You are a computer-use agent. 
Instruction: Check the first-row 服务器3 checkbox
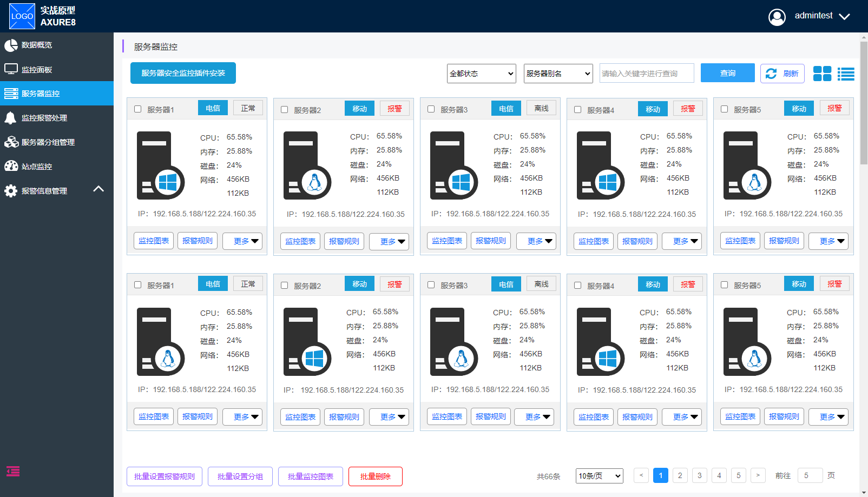431,109
